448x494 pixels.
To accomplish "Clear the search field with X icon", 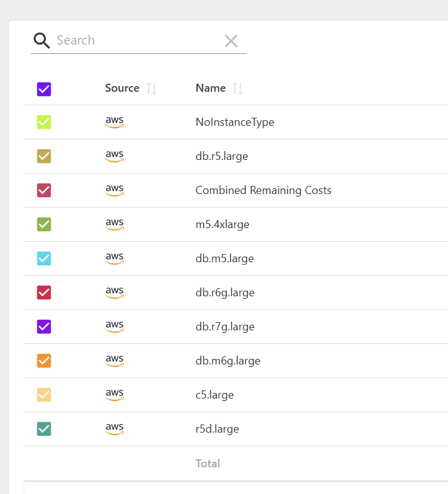I will click(231, 41).
